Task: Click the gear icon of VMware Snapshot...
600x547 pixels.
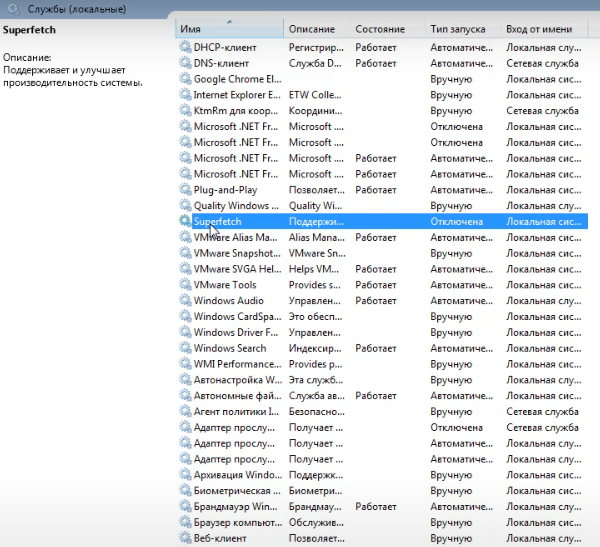Action: point(185,253)
